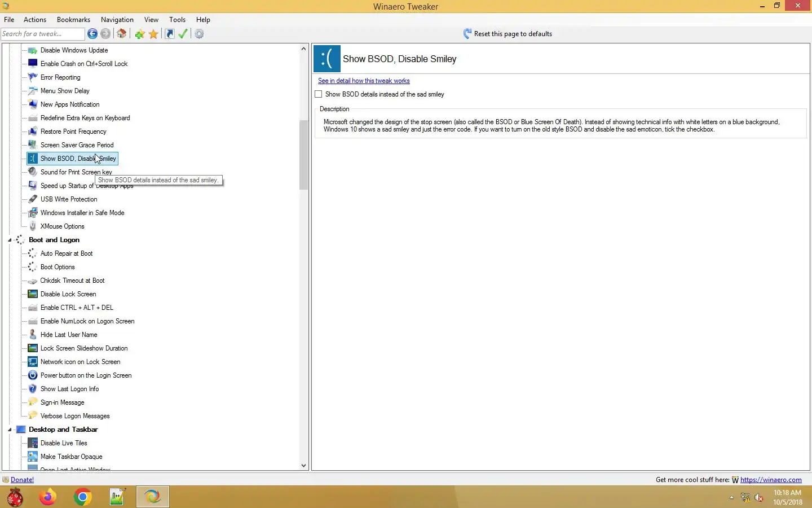Select Chkdsk Timeout at Boot

72,281
